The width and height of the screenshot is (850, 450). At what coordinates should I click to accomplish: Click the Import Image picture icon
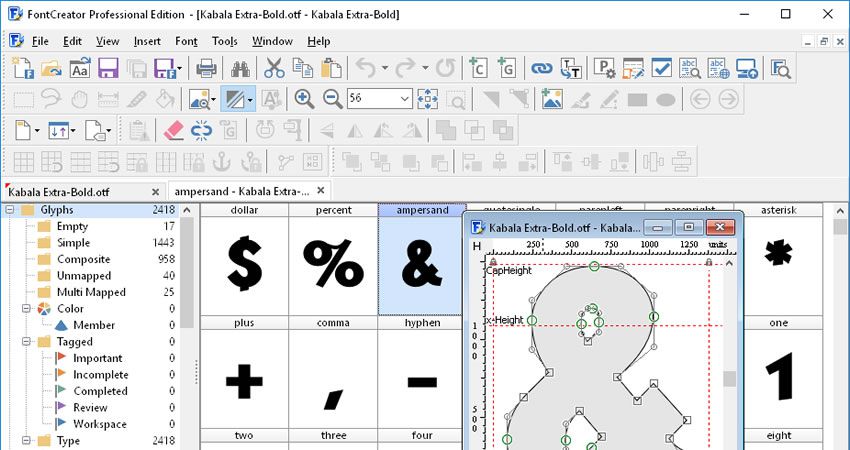tap(552, 99)
